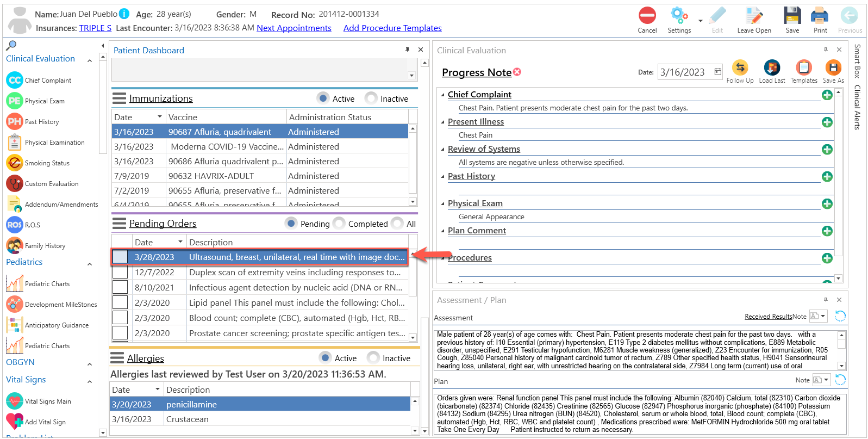The height and width of the screenshot is (439, 868).
Task: Click the search magnifier icon in sidebar
Action: click(x=11, y=45)
